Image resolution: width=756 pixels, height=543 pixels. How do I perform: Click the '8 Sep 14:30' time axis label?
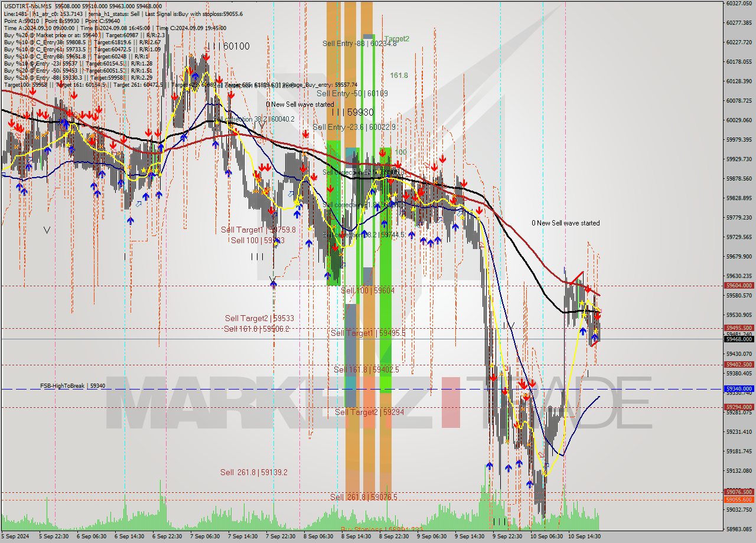356,537
